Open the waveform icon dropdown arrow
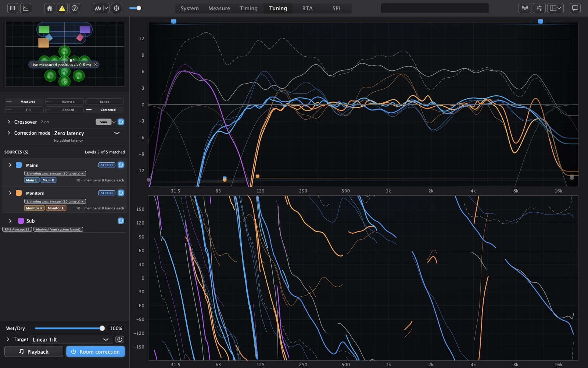The width and height of the screenshot is (588, 368). [106, 8]
